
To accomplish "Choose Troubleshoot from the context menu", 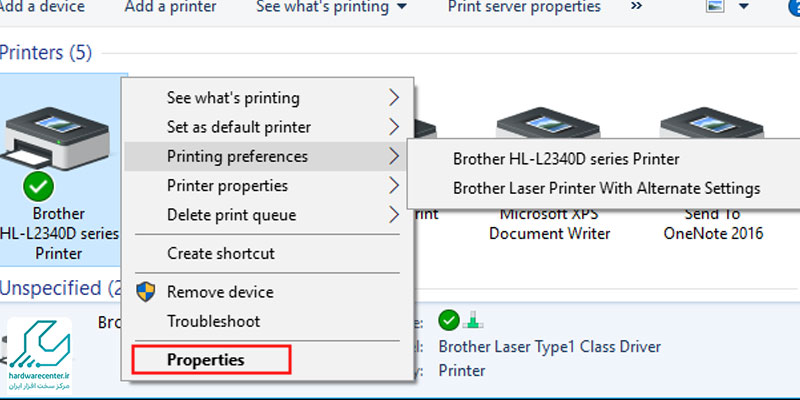I will pyautogui.click(x=213, y=321).
